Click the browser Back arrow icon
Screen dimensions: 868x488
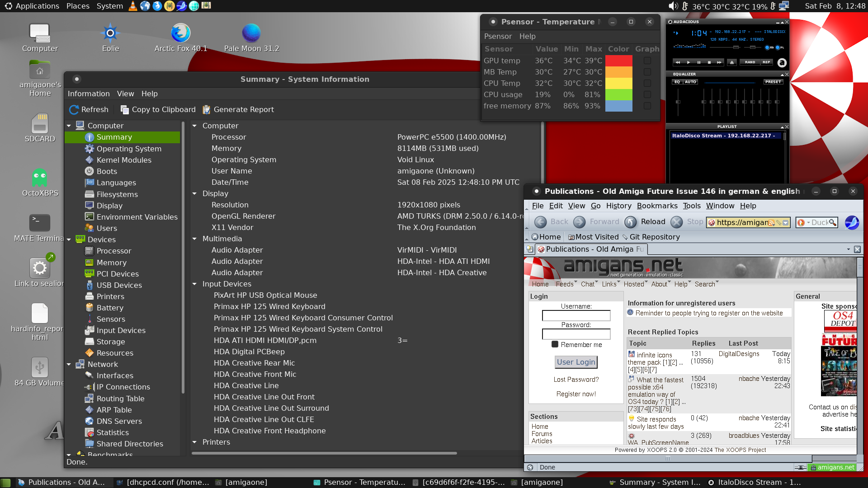tap(540, 222)
